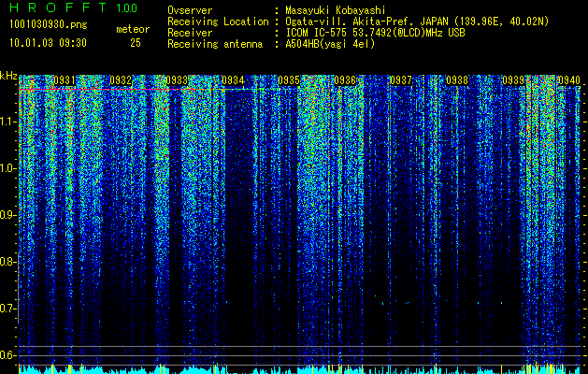Click the kHz axis unit label

(x=8, y=76)
